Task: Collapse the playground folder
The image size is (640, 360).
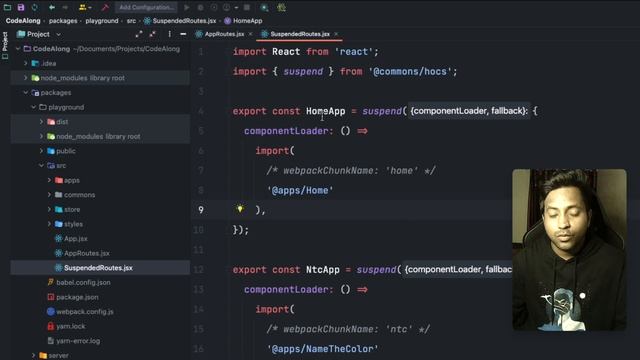Action: pos(33,107)
